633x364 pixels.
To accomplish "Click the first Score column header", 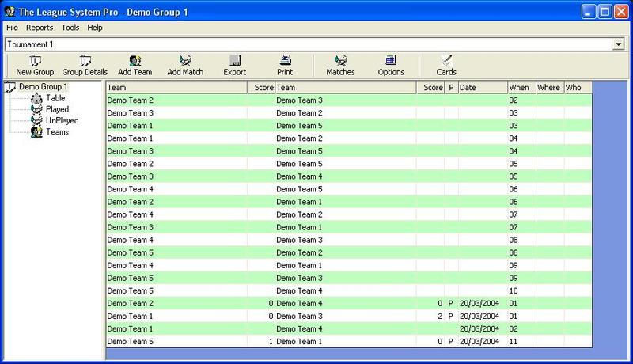I will click(261, 88).
